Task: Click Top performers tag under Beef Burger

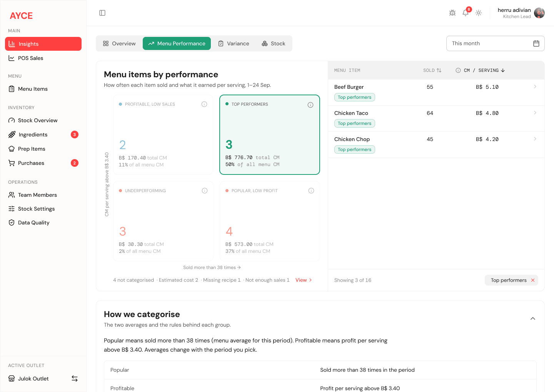Action: tap(355, 97)
